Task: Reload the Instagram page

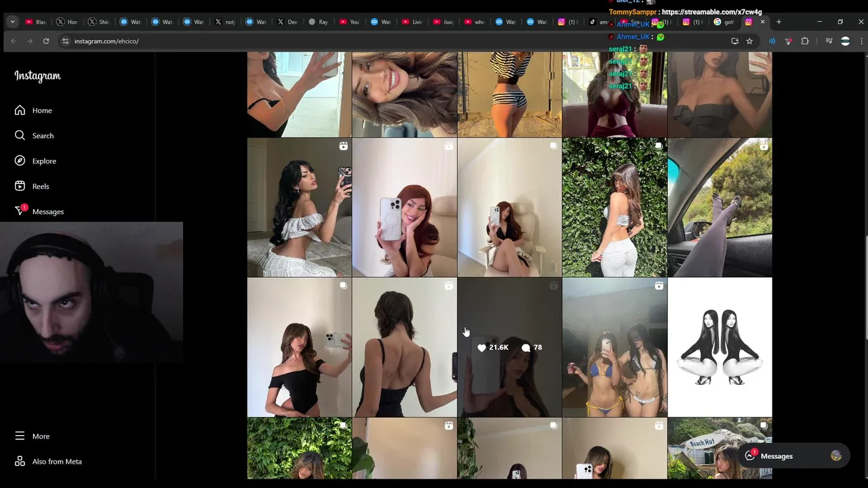Action: click(x=46, y=41)
